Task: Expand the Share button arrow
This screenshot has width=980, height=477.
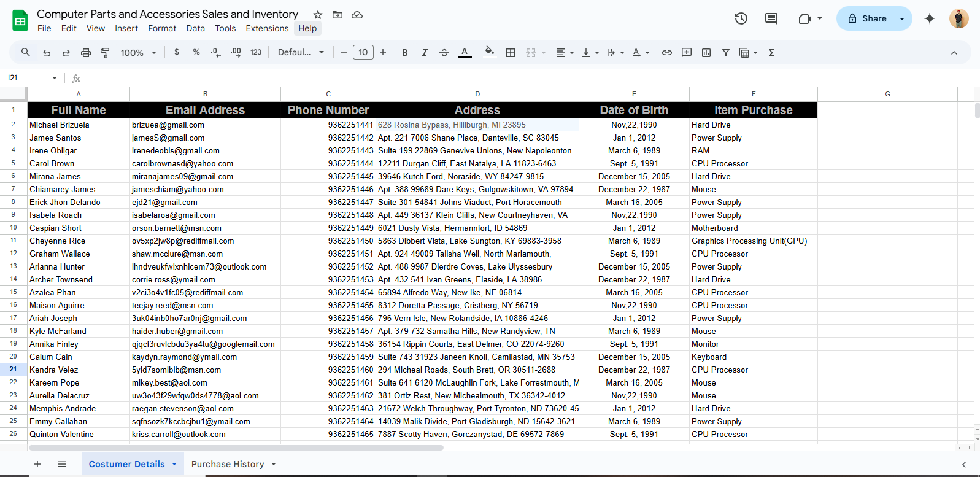Action: [902, 18]
